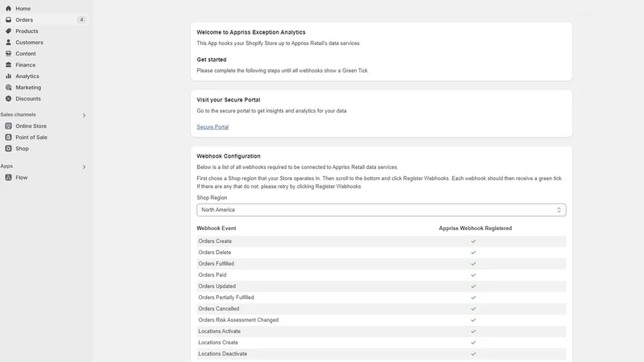Click the Locations Create row label

[218, 343]
